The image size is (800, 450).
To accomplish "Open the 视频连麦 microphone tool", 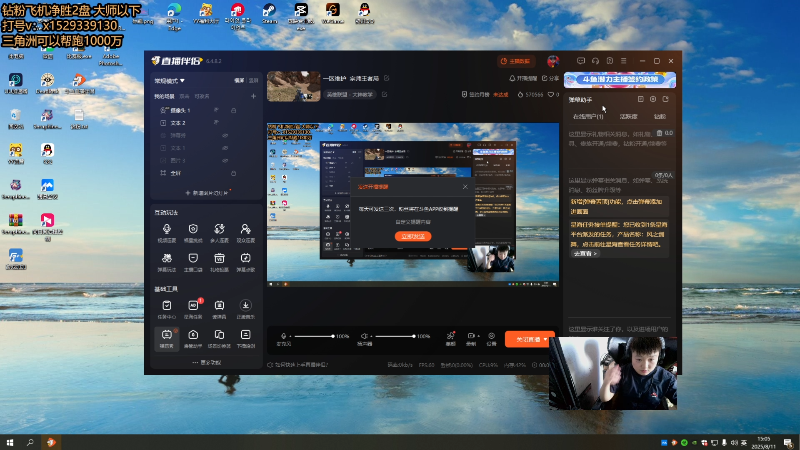I will pyautogui.click(x=166, y=232).
